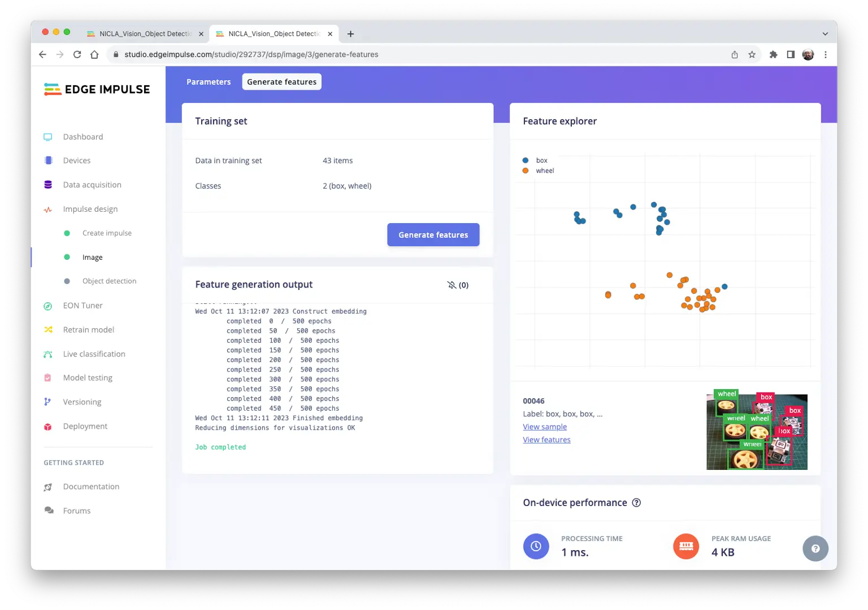Open the Dashboard icon in sidebar
Screen dimensions: 868x610
[48, 137]
